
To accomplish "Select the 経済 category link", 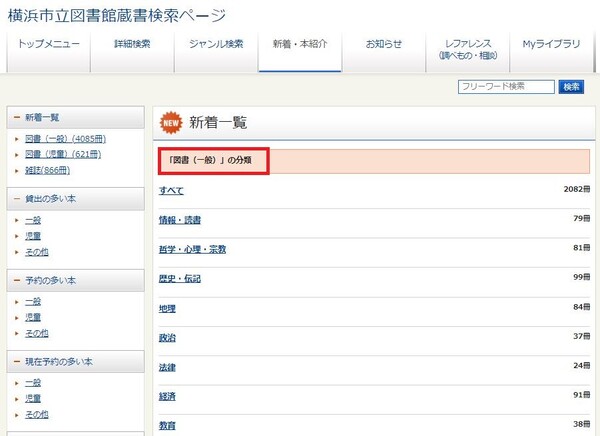I will point(167,396).
